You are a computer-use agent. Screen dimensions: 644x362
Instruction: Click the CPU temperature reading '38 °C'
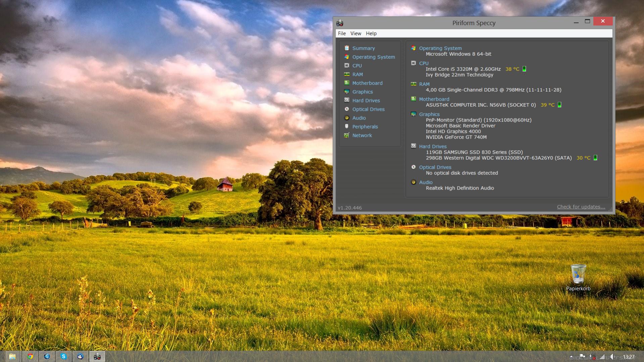tap(512, 69)
